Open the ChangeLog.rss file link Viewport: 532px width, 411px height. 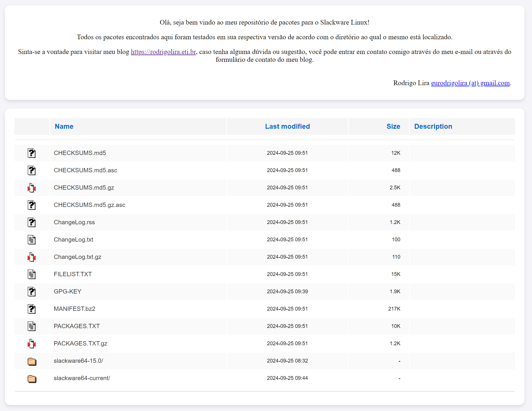point(74,222)
